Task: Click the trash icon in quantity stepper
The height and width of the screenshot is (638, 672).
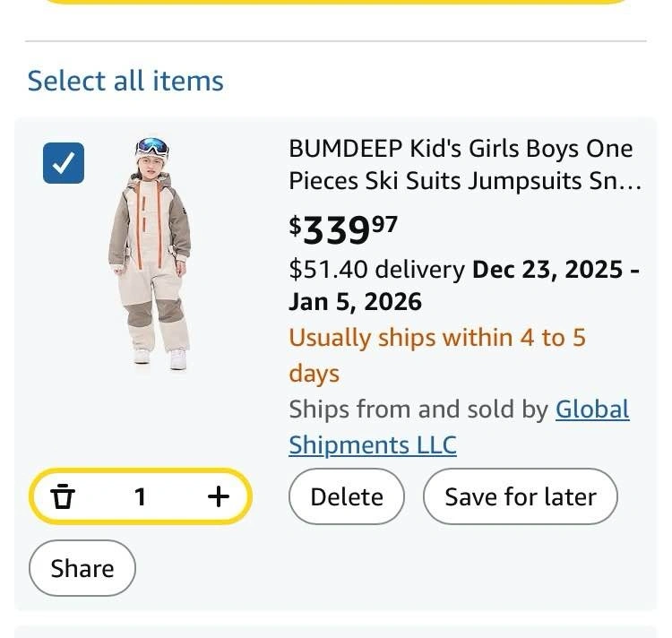Action: pos(62,496)
